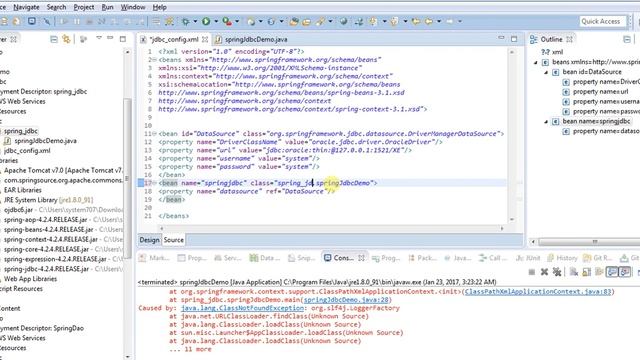Click the Debug bug icon in the toolbar
This screenshot has width=640, height=360.
click(185, 21)
